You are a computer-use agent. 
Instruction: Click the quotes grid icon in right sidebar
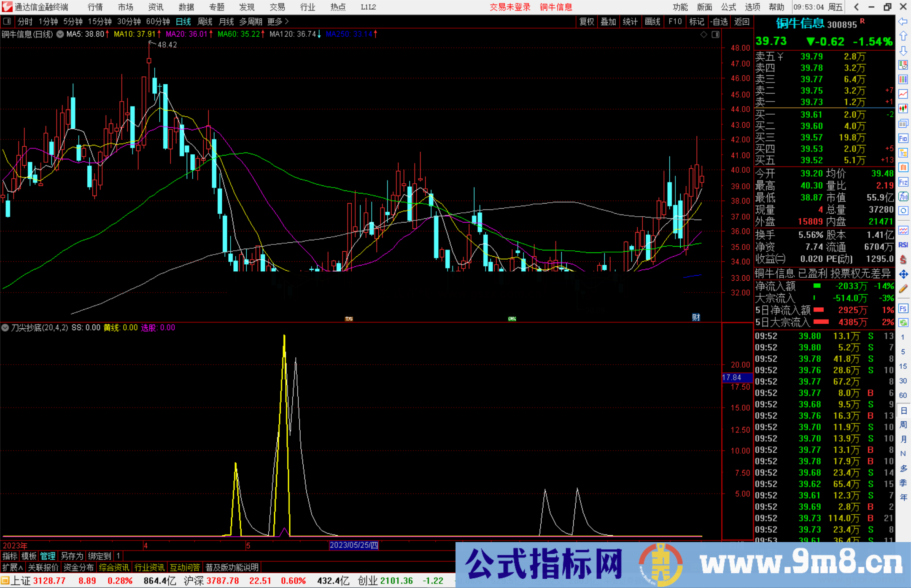point(903,79)
